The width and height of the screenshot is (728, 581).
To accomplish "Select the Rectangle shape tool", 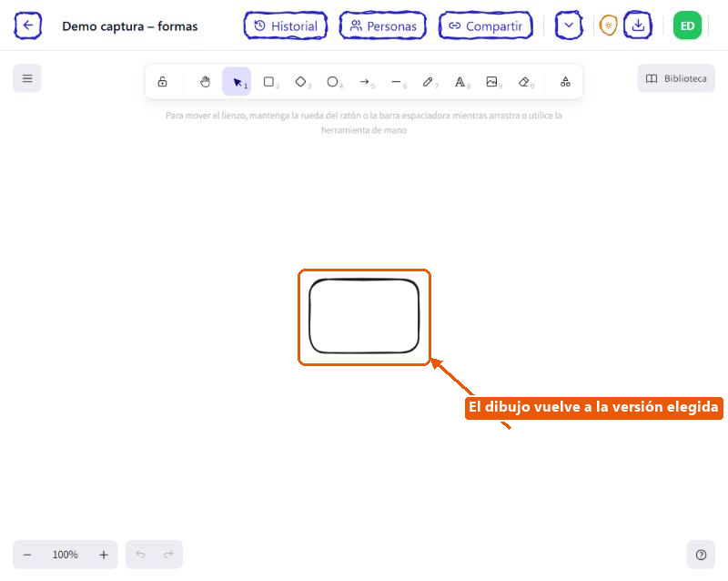I will click(x=268, y=82).
